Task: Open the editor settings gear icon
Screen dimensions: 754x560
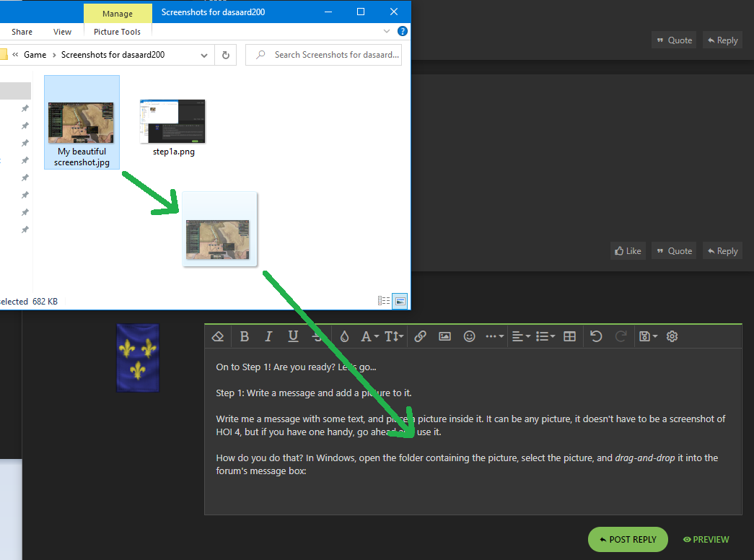Action: pyautogui.click(x=672, y=336)
